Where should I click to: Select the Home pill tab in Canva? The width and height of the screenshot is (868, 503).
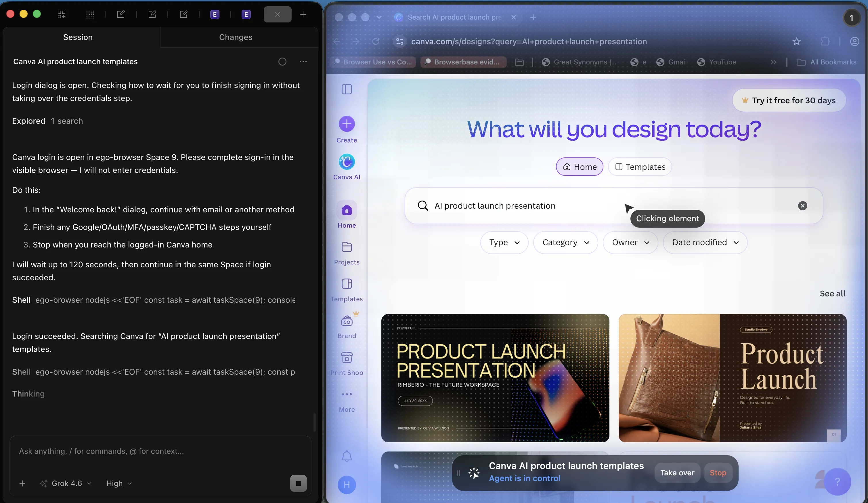point(579,167)
